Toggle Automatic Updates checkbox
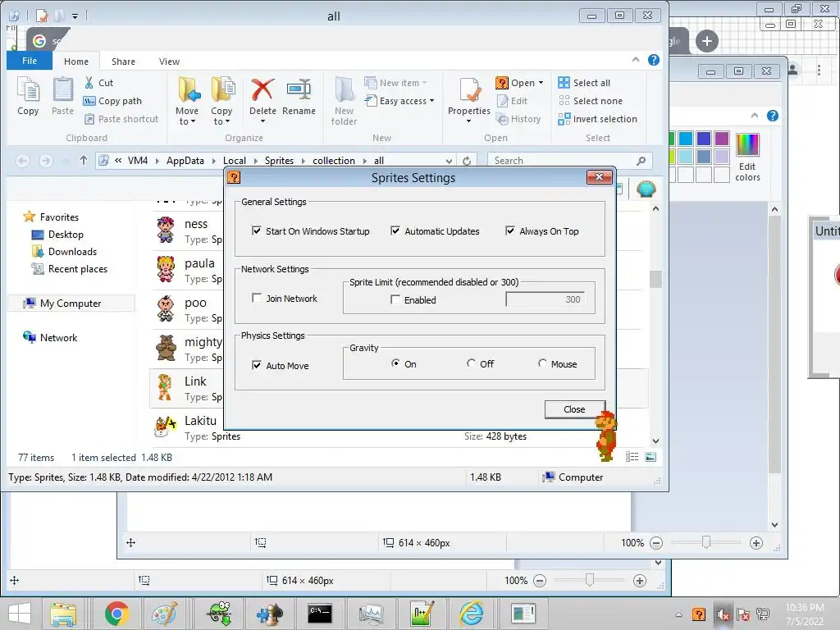Viewport: 840px width, 630px height. (395, 231)
